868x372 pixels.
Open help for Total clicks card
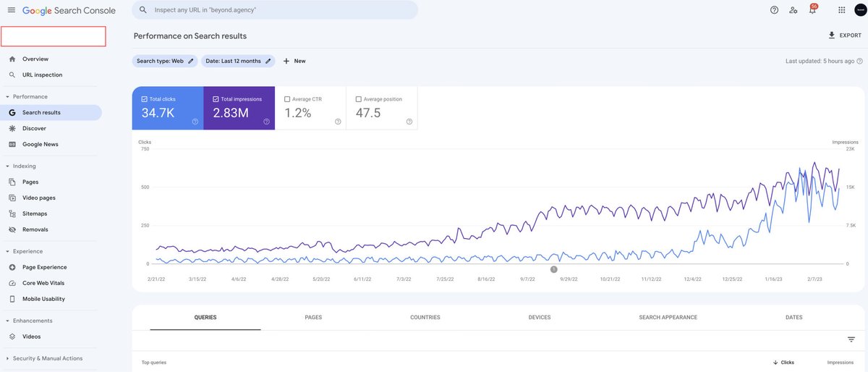coord(195,122)
